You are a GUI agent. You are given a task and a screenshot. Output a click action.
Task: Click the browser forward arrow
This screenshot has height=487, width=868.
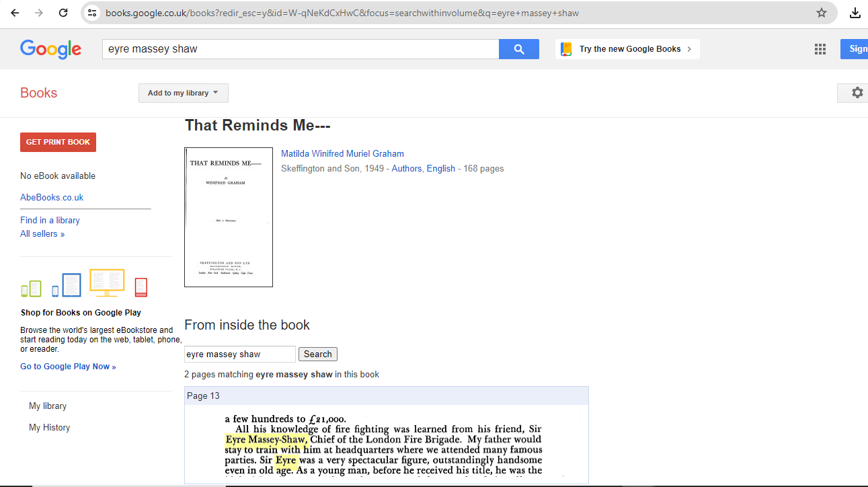tap(39, 13)
